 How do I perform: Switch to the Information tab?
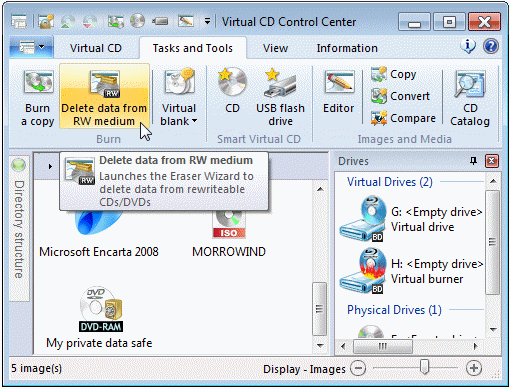pos(347,48)
